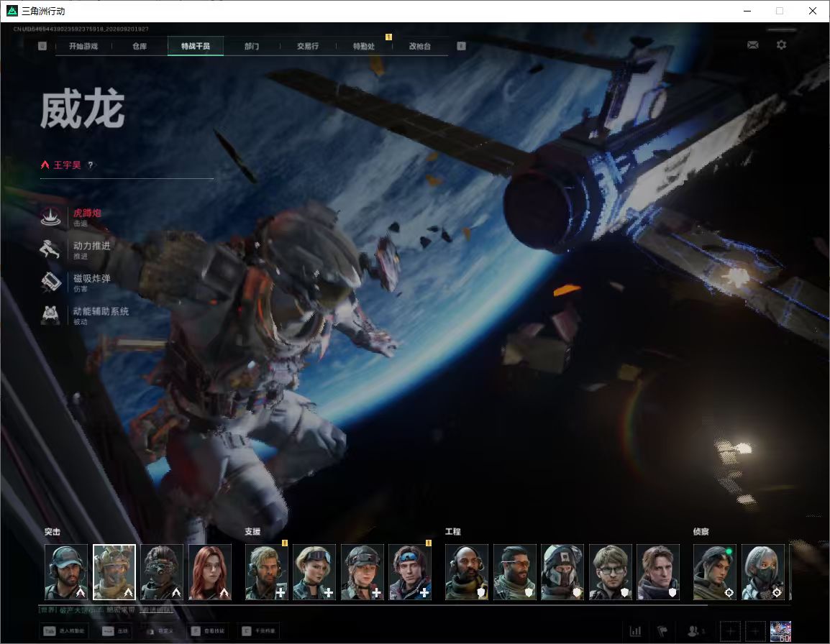Click the 出战 deploy button
This screenshot has width=830, height=644.
coord(115,631)
